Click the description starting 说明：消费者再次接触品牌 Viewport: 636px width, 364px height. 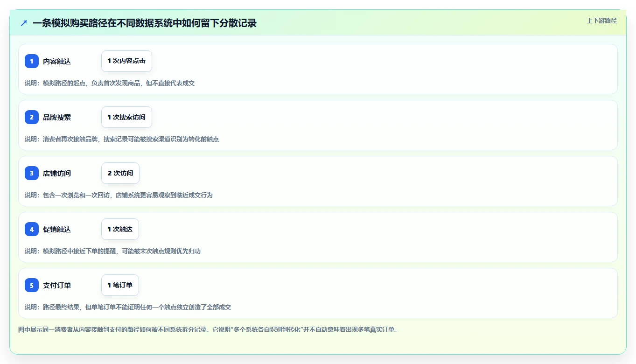point(122,139)
